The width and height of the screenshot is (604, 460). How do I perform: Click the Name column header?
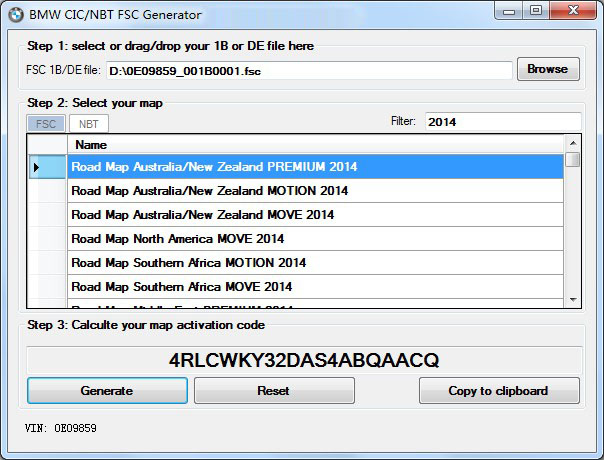pos(315,145)
